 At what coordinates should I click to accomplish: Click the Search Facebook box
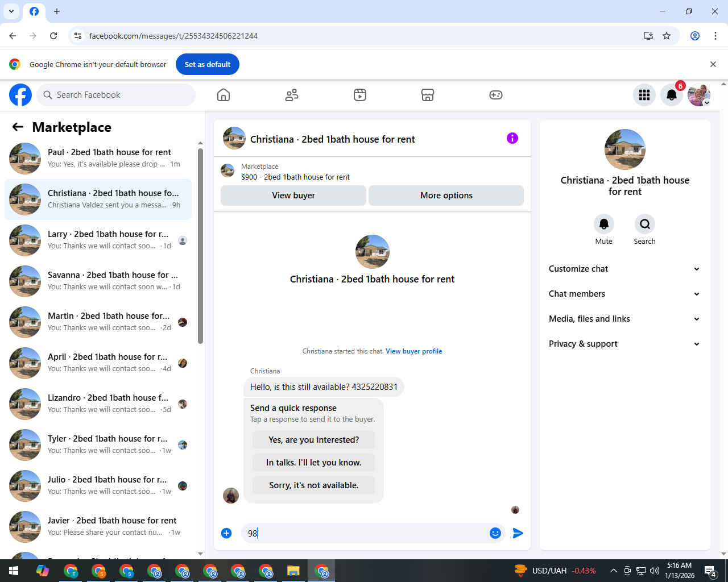pyautogui.click(x=116, y=95)
